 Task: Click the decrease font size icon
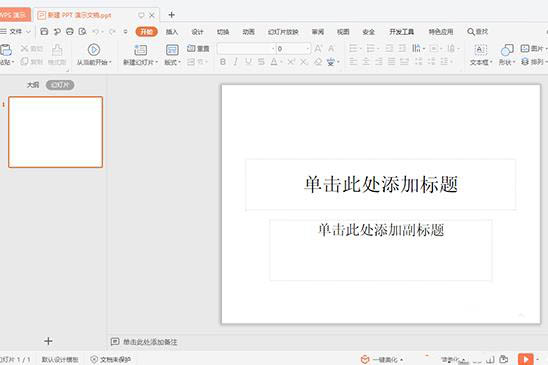[331, 48]
